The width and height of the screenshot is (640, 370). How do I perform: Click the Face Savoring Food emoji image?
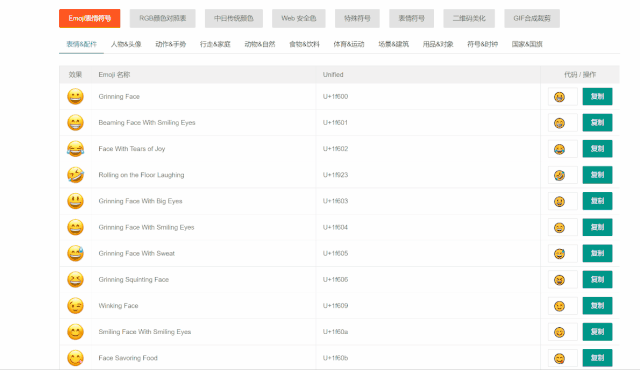76,358
